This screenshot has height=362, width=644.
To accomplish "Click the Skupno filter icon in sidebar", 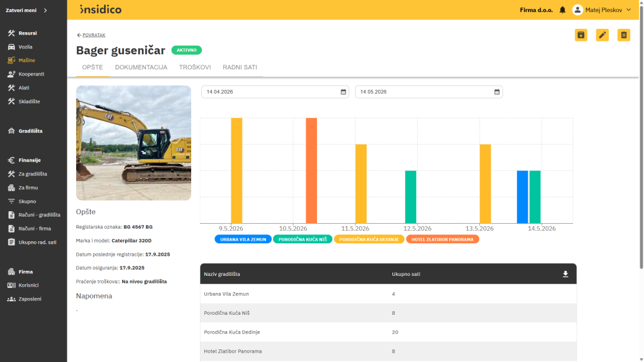I will coord(11,201).
